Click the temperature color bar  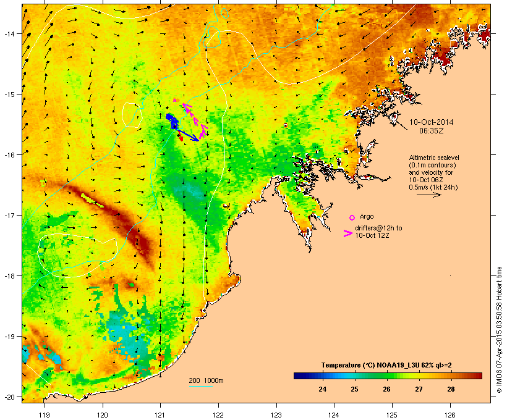coord(388,376)
